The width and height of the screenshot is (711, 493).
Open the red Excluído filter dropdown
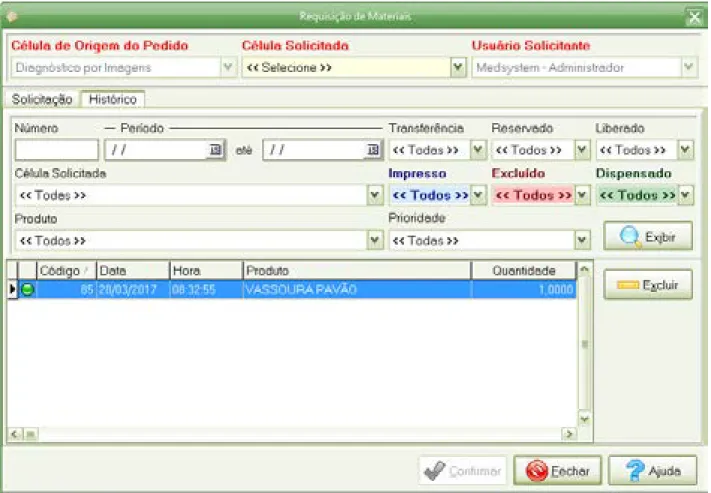(582, 195)
